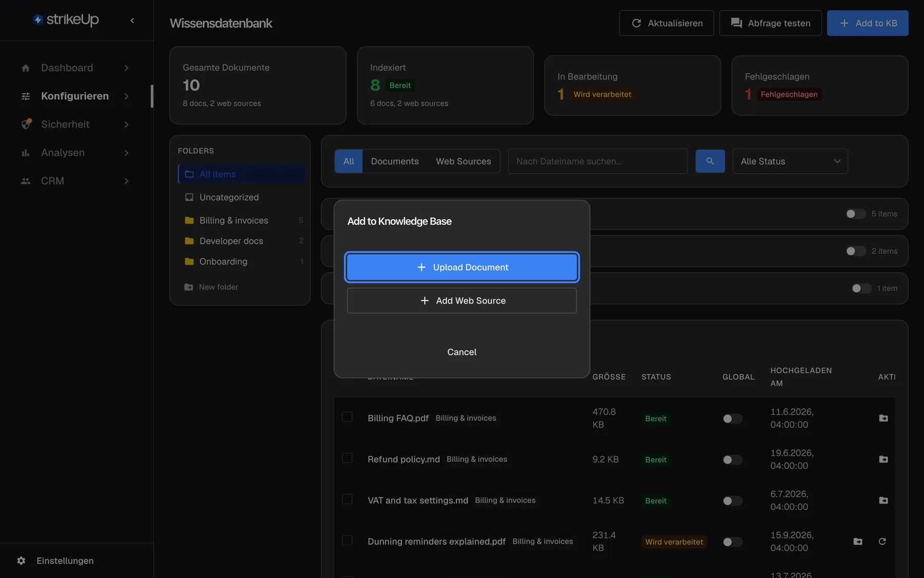Click the search magnifier button
This screenshot has height=578, width=924.
(710, 161)
